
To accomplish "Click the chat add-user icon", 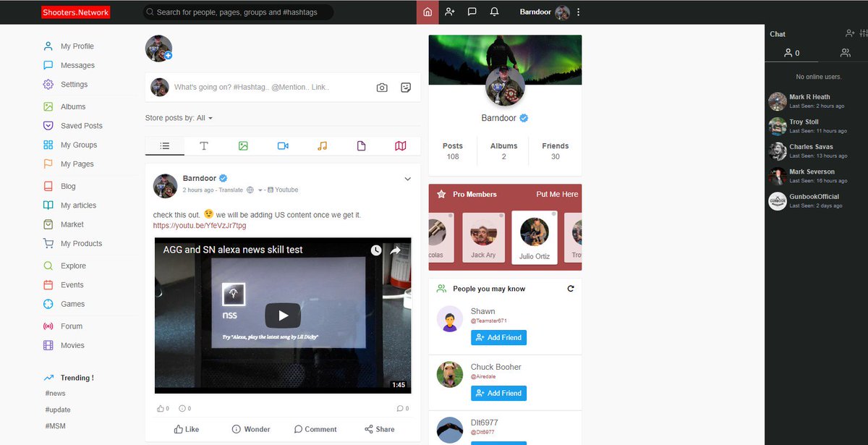I will coord(850,33).
